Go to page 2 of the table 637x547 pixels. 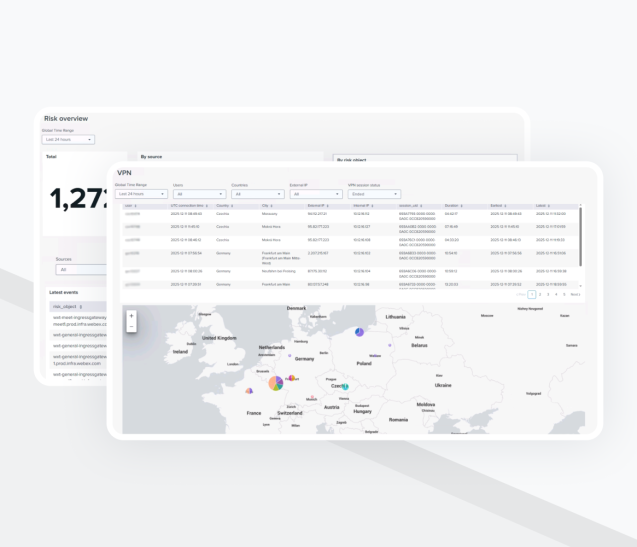(539, 295)
